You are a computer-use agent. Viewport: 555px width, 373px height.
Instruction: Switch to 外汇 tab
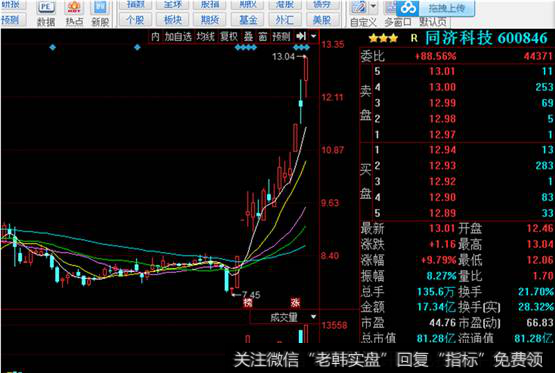click(285, 20)
